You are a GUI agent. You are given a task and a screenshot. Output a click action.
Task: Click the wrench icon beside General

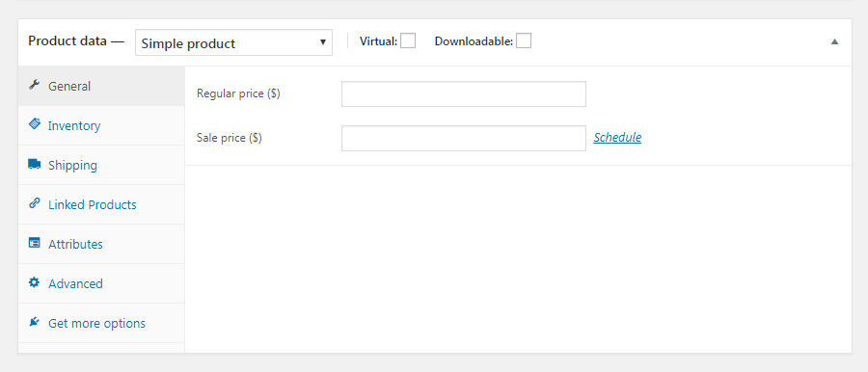click(x=35, y=85)
